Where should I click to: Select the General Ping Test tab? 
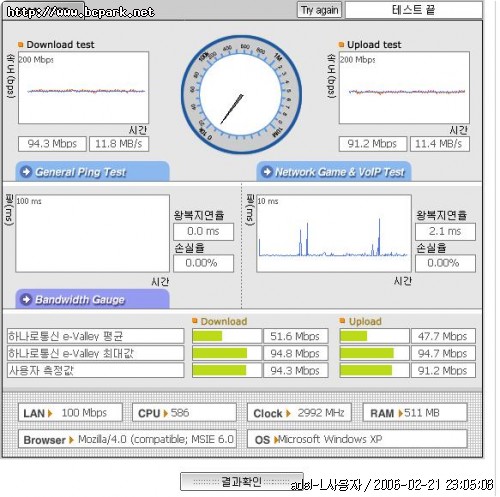(x=92, y=172)
